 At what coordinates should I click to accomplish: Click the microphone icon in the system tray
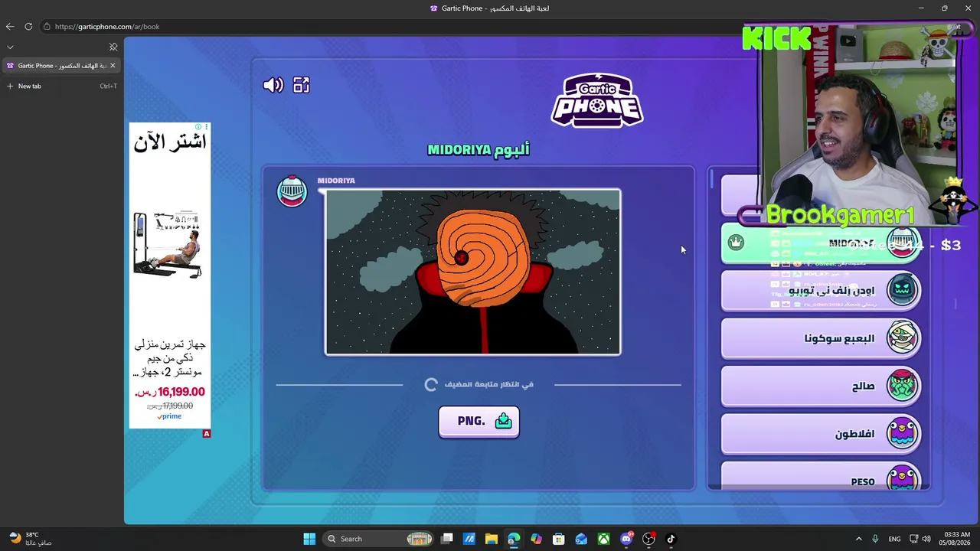(876, 539)
